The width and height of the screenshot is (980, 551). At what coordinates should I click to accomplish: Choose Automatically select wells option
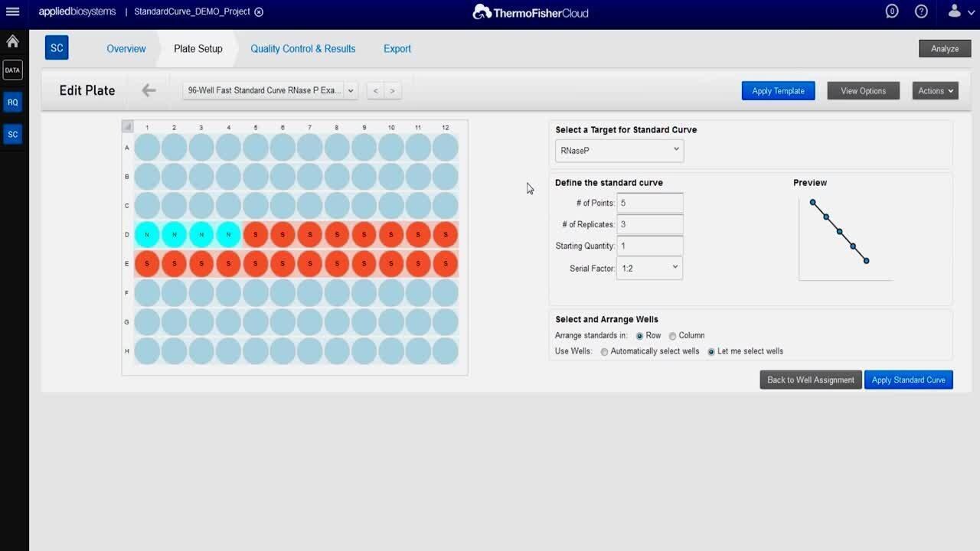pyautogui.click(x=605, y=352)
